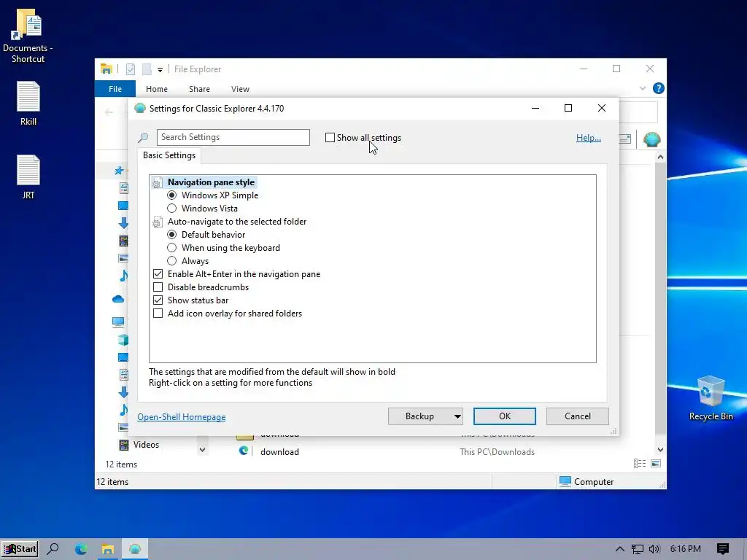Open the Share ribbon tab

[x=199, y=89]
